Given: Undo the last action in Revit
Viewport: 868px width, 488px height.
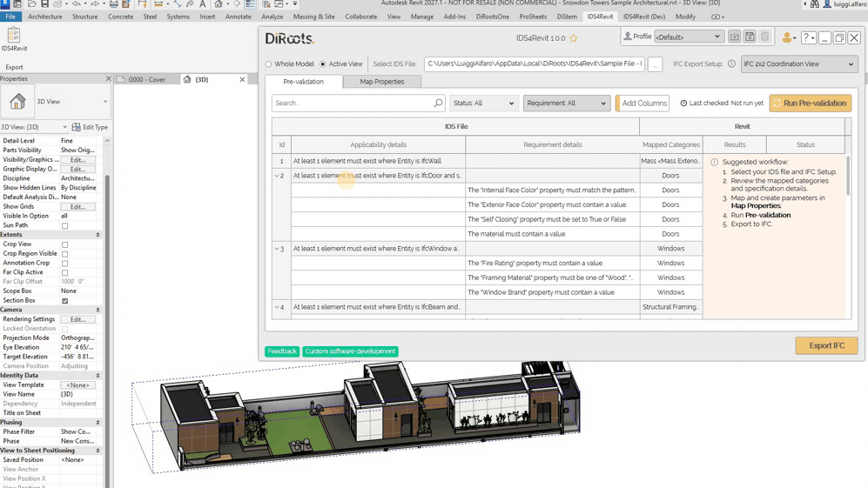Looking at the screenshot, I should (x=75, y=3).
